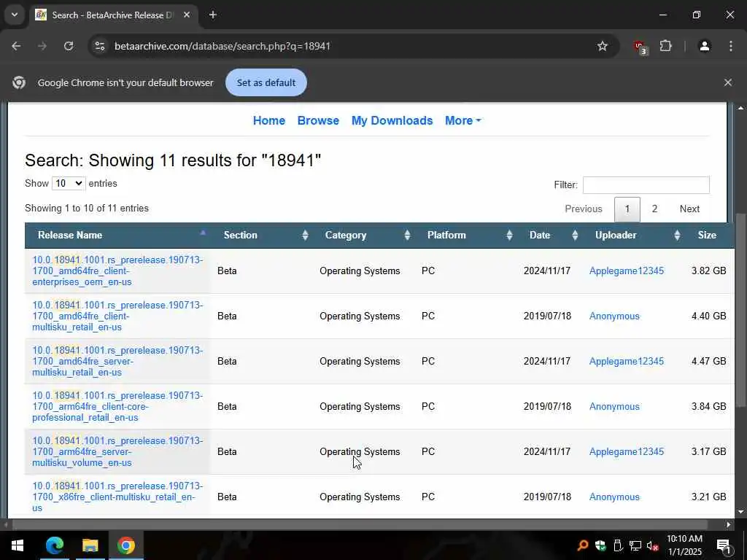
Task: Click the USB safely remove tray icon
Action: (x=618, y=545)
